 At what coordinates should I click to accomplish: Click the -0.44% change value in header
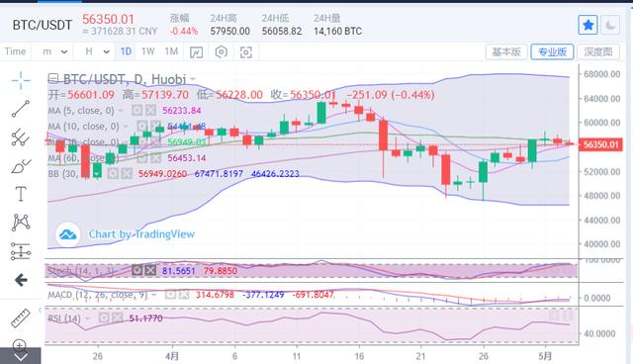pyautogui.click(x=184, y=31)
